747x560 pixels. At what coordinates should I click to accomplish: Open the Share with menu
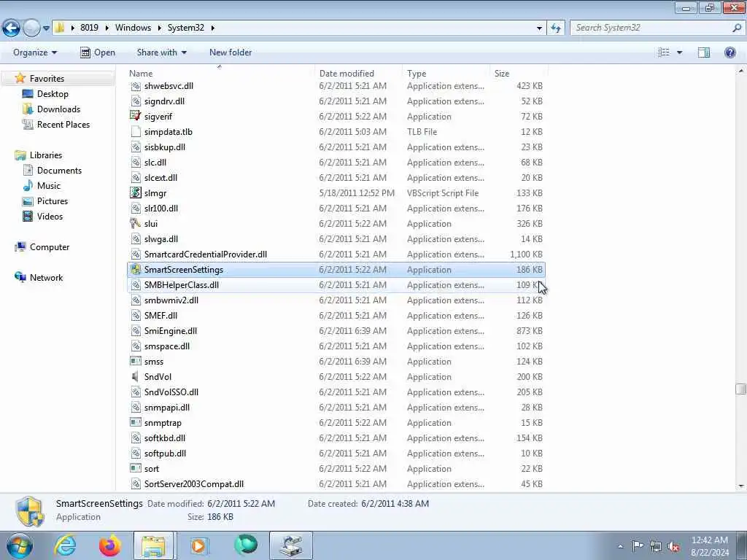[x=161, y=52]
